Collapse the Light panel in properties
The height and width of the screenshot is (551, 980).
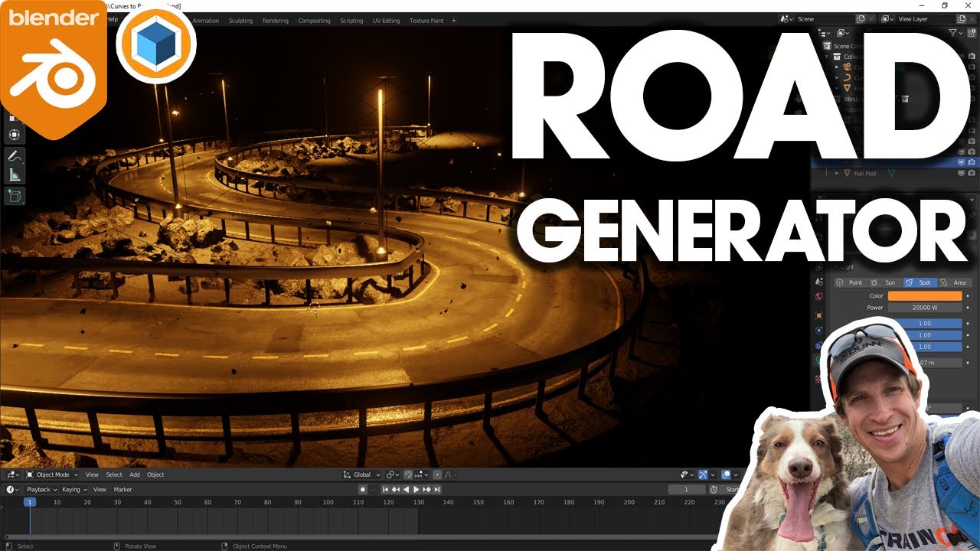(x=838, y=267)
